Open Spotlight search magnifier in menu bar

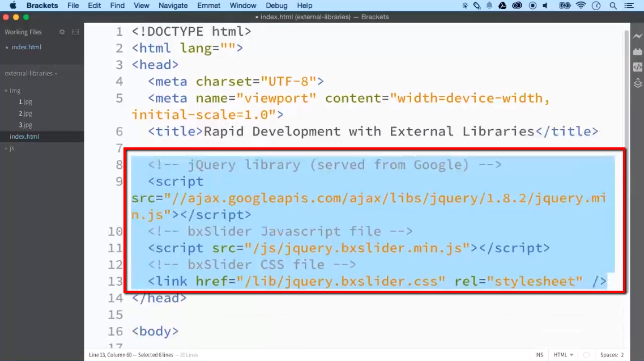coord(613,5)
